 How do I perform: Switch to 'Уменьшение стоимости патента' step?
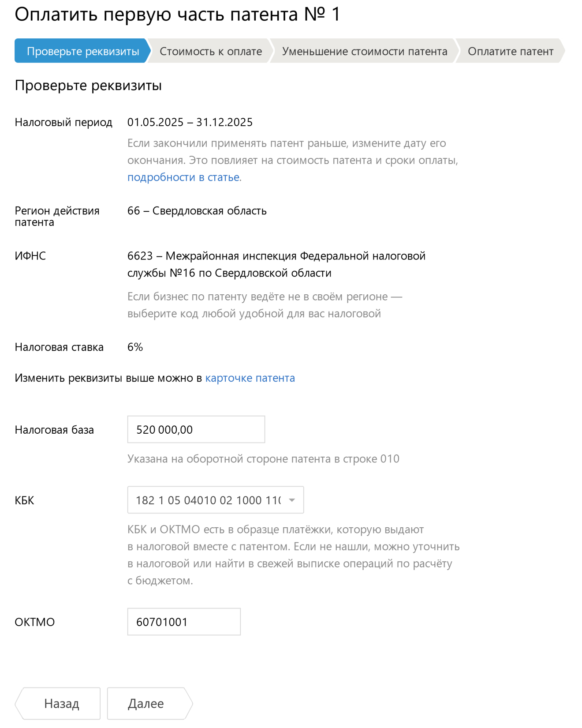(x=364, y=51)
